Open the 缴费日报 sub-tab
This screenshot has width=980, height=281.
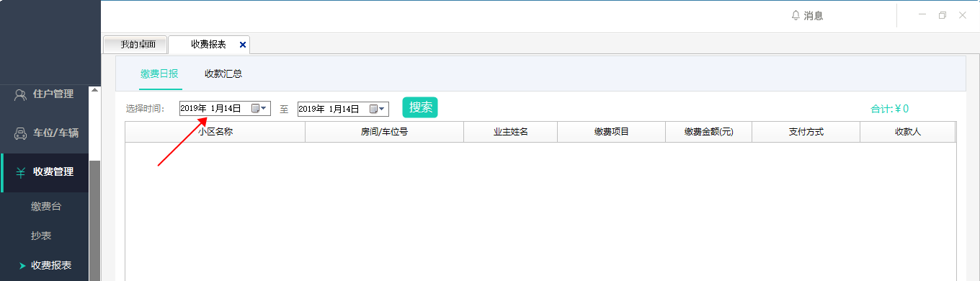pos(160,73)
